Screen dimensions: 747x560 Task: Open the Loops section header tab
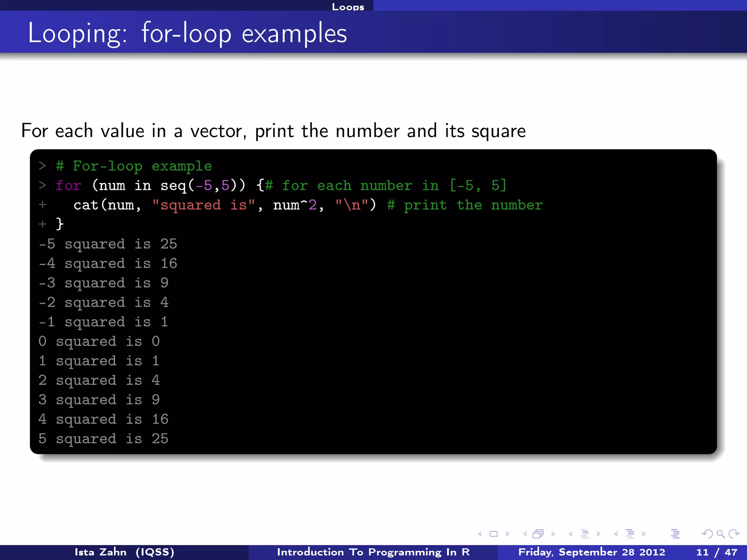pyautogui.click(x=348, y=7)
